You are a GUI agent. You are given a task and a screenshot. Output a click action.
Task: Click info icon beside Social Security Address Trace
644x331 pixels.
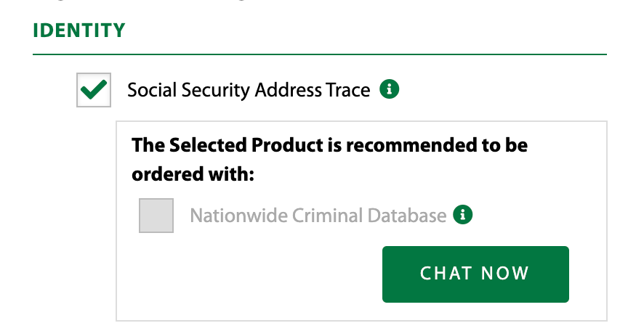point(390,90)
